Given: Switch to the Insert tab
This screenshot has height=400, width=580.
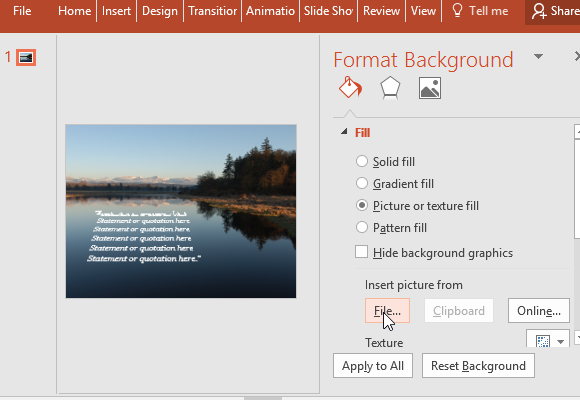Looking at the screenshot, I should [116, 11].
